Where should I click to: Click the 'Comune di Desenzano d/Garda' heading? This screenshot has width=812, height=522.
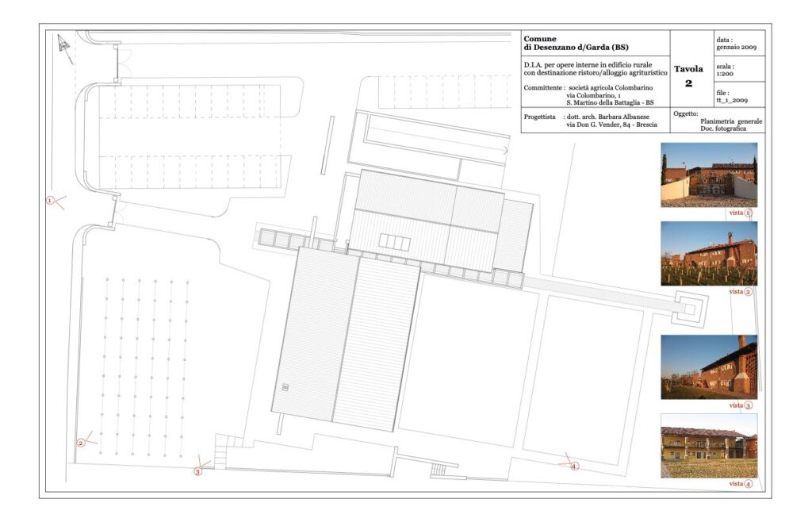click(x=576, y=43)
